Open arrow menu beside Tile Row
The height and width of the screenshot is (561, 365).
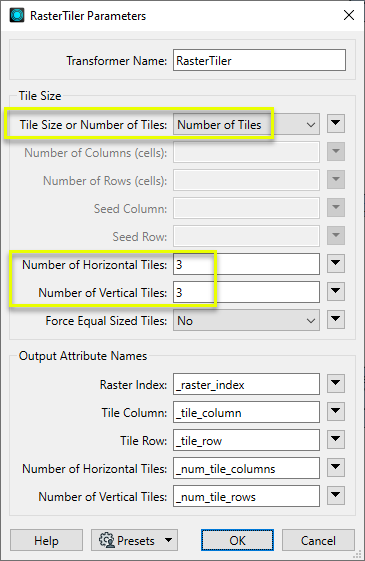(336, 440)
